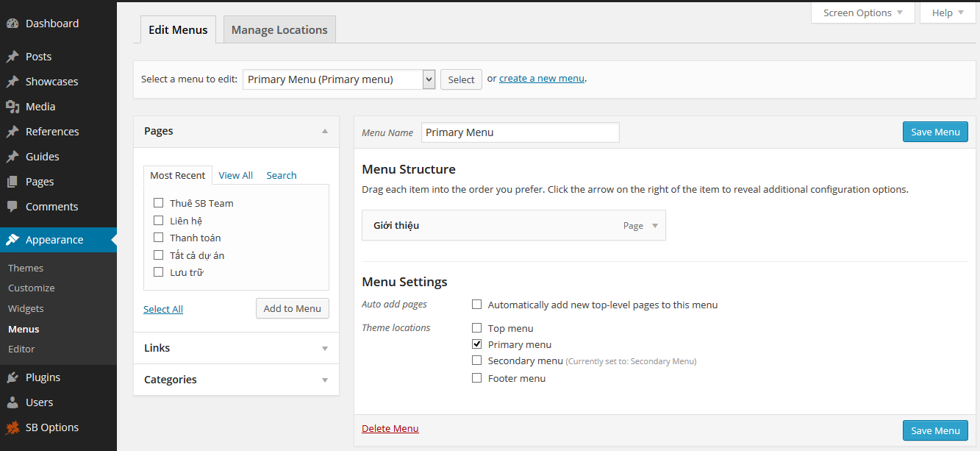Image resolution: width=980 pixels, height=451 pixels.
Task: Expand the Giới thiệu menu item options
Action: coord(655,226)
